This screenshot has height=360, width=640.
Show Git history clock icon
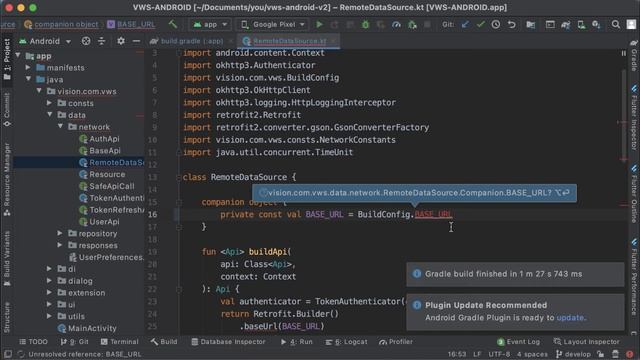496,24
